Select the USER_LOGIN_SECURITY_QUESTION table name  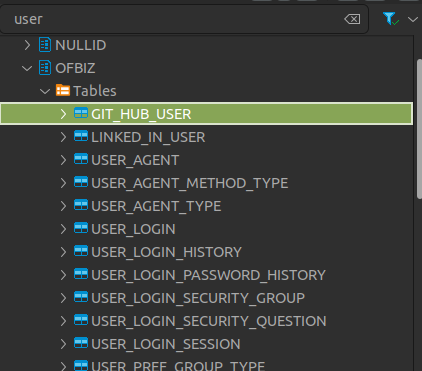[x=209, y=321]
